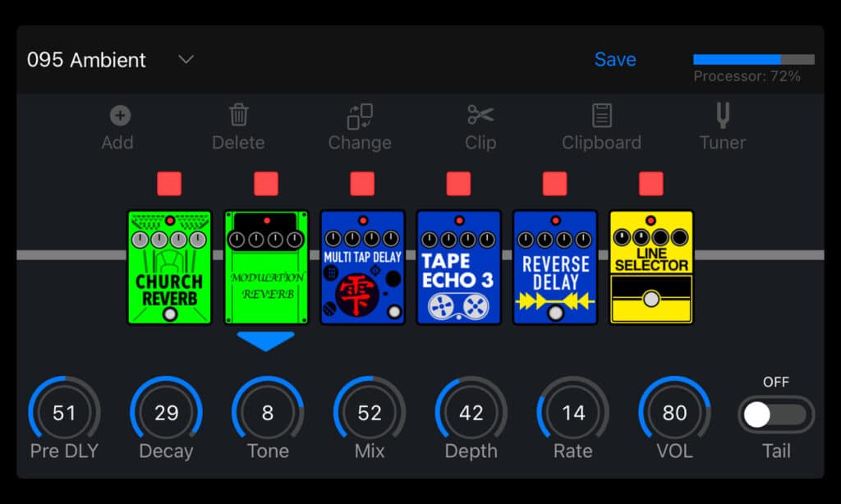Select the Reverse Delay pedal
This screenshot has width=841, height=504.
555,267
